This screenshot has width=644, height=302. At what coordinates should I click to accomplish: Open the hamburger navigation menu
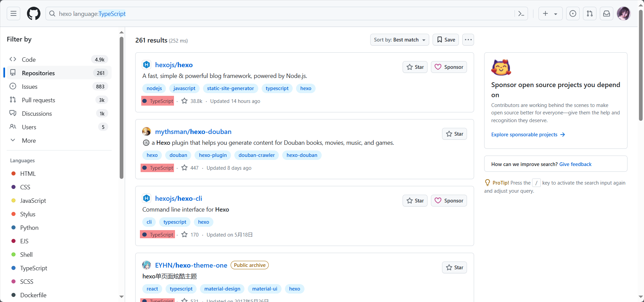click(x=13, y=13)
